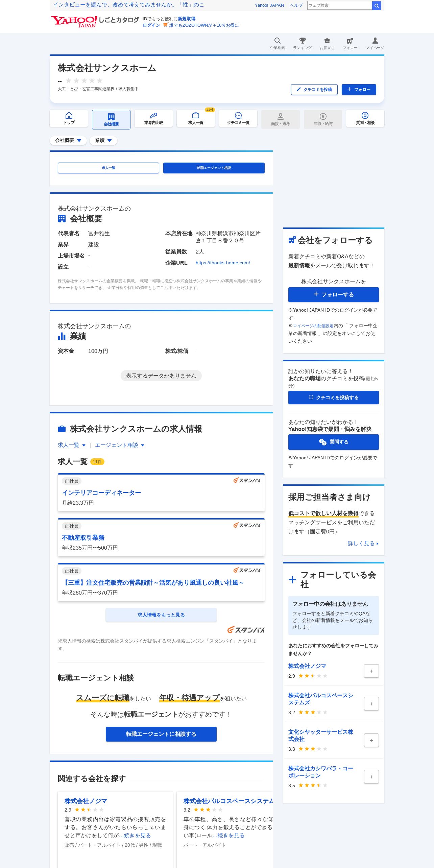Click the plus icon beside フォローしている会社
This screenshot has width=434, height=868.
(292, 580)
